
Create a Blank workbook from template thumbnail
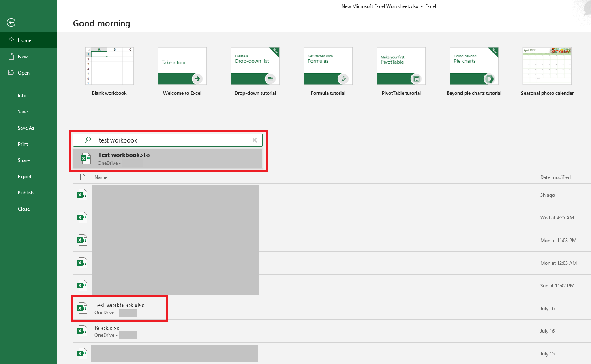click(x=109, y=66)
